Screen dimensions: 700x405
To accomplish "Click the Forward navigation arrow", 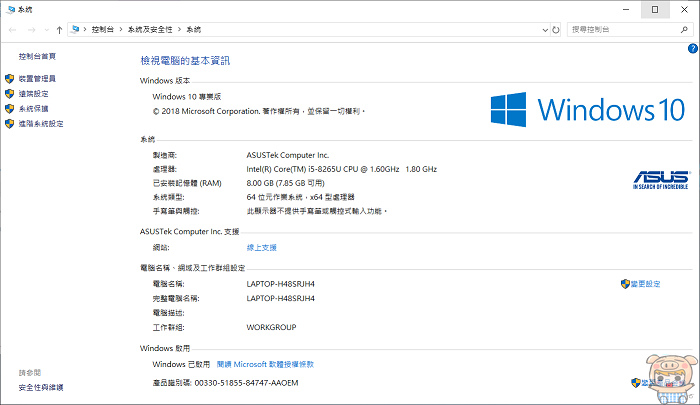I will coord(28,30).
